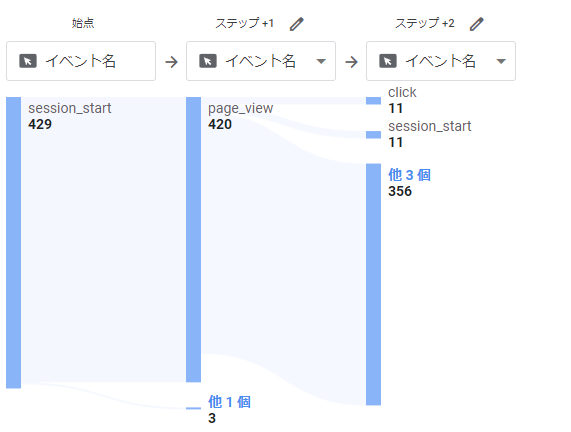Image resolution: width=571 pixels, height=432 pixels.
Task: Click the session_start 11 node in step +2
Action: [x=373, y=135]
